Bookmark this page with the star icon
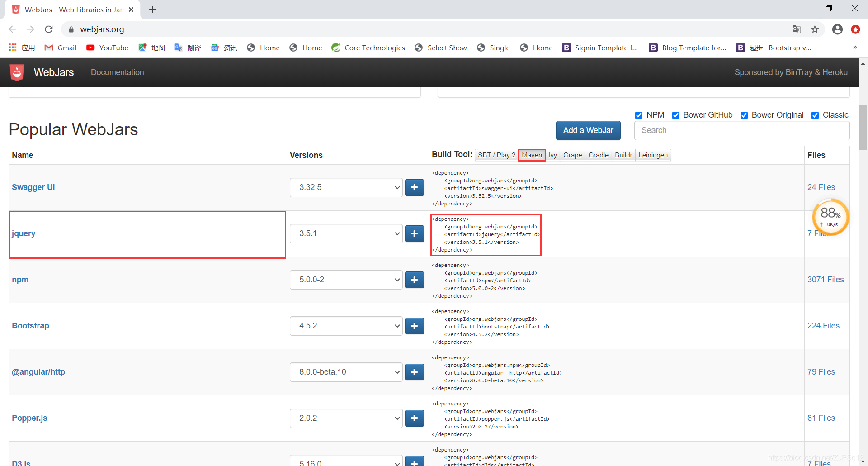 pos(815,29)
